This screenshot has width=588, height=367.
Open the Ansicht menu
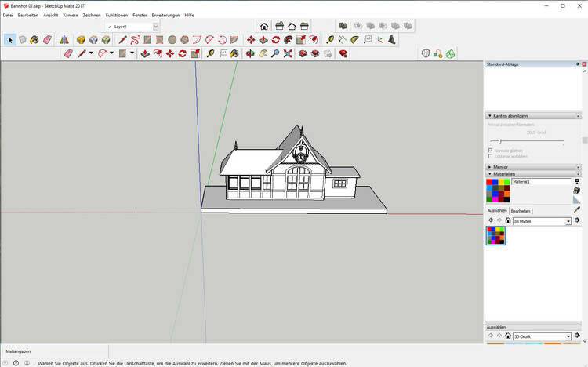pyautogui.click(x=51, y=16)
